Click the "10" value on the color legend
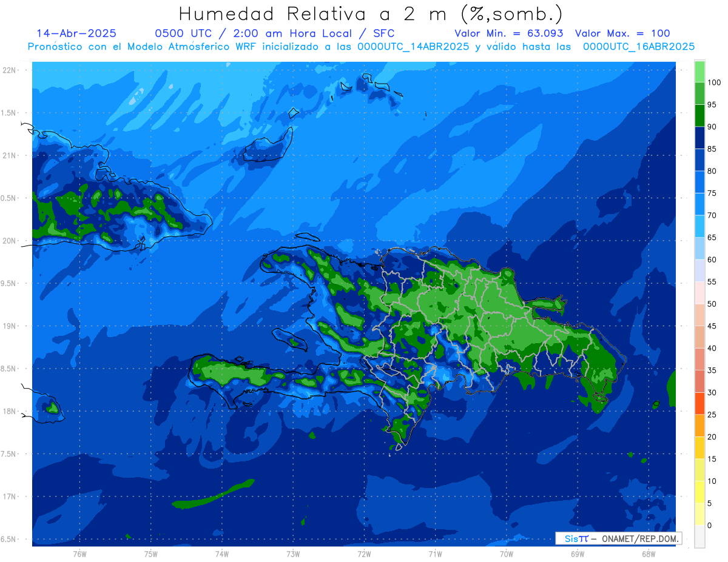The height and width of the screenshot is (562, 728). [712, 481]
